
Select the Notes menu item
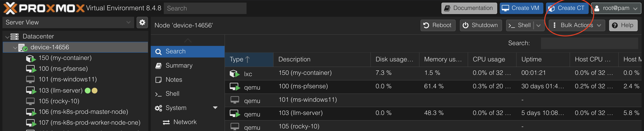[174, 80]
